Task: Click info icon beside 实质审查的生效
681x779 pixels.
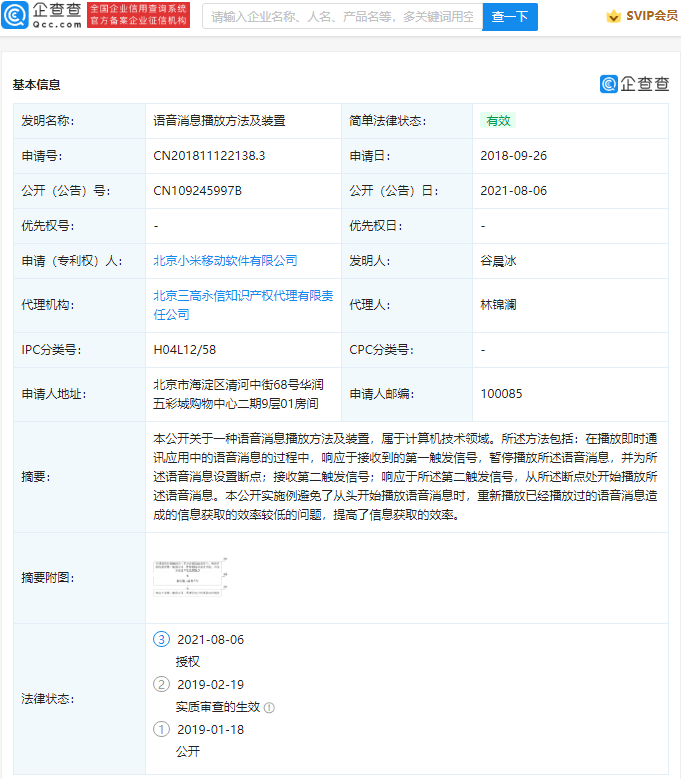Action: click(x=269, y=707)
